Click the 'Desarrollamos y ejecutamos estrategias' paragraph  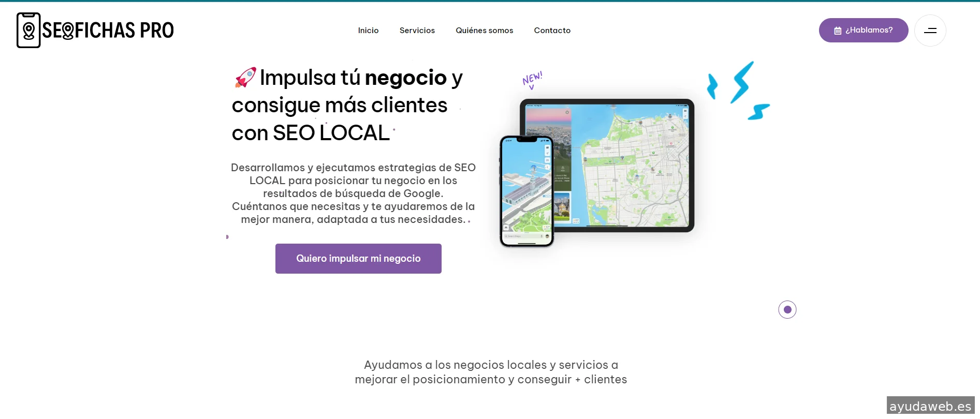(x=353, y=193)
